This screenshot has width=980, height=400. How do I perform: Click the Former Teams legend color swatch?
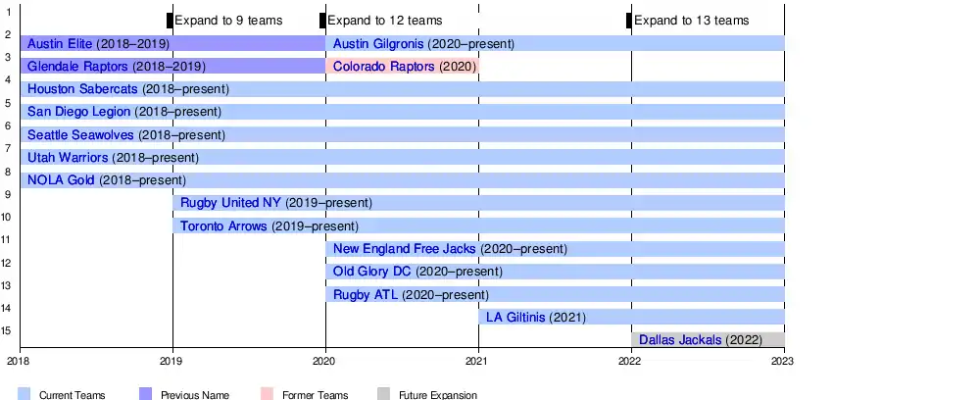click(268, 394)
